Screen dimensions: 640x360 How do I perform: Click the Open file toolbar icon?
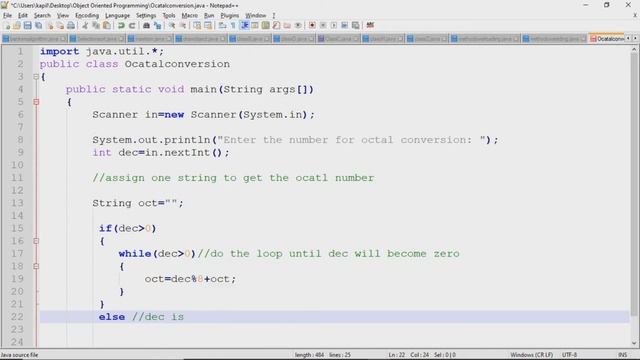point(17,25)
